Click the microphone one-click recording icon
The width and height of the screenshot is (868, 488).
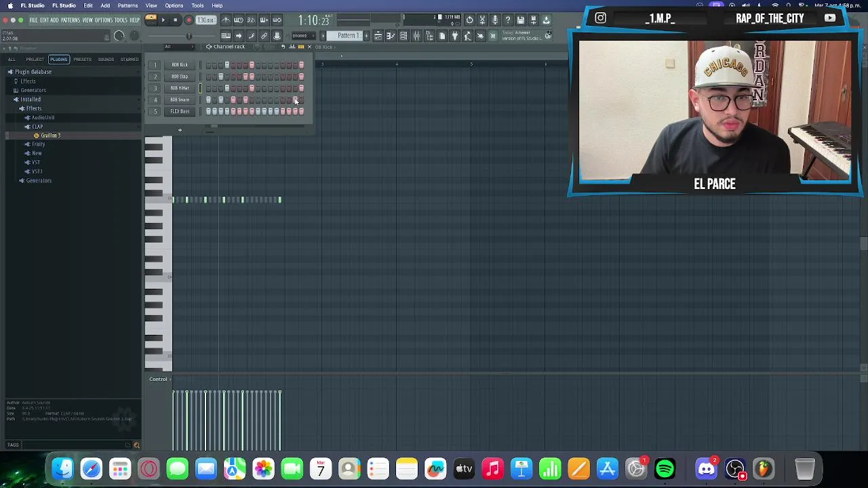pos(495,20)
